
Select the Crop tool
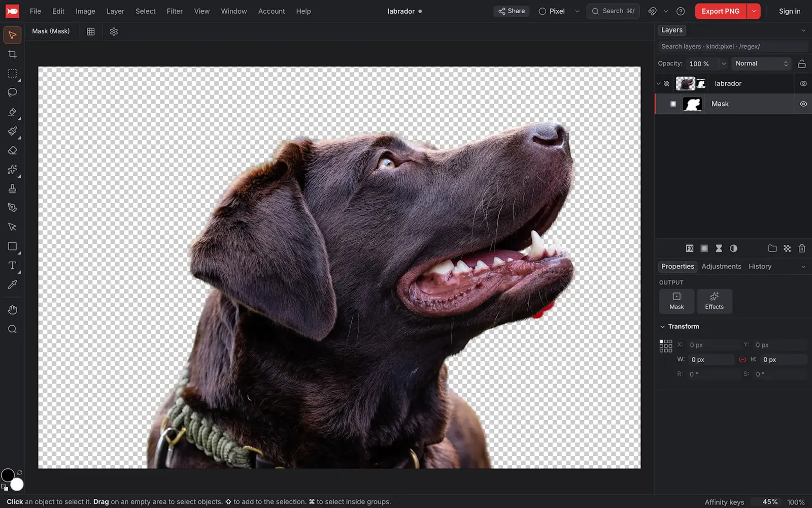(x=12, y=54)
